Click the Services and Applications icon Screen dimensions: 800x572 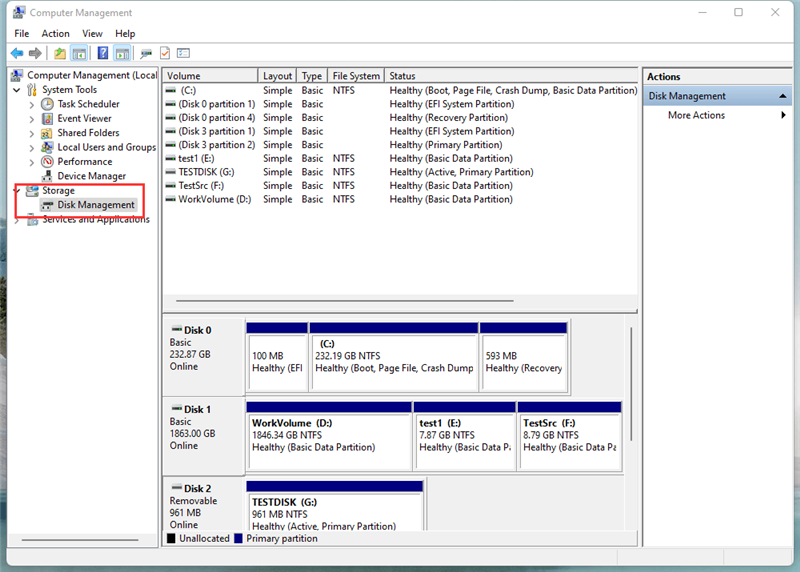(x=32, y=220)
